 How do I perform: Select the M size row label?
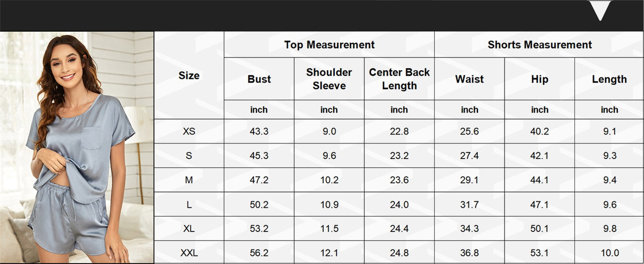[189, 180]
